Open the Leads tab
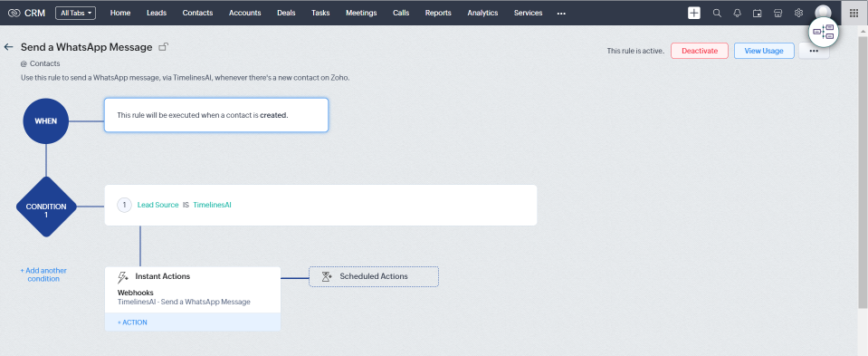The image size is (868, 356). tap(157, 13)
